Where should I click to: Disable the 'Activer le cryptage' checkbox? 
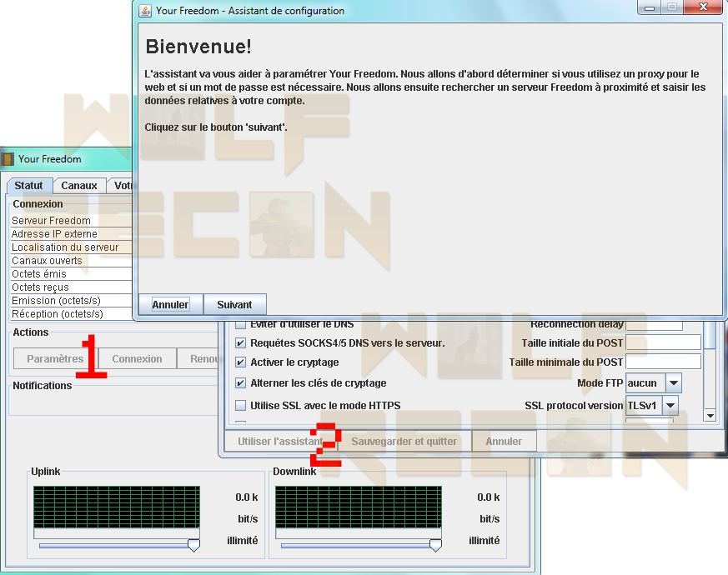pos(240,362)
